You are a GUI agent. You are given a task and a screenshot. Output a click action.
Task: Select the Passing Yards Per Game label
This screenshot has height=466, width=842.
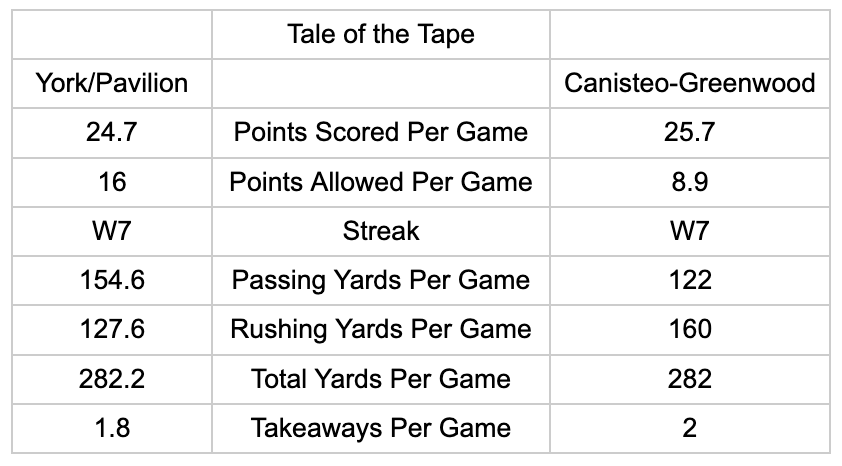click(381, 280)
